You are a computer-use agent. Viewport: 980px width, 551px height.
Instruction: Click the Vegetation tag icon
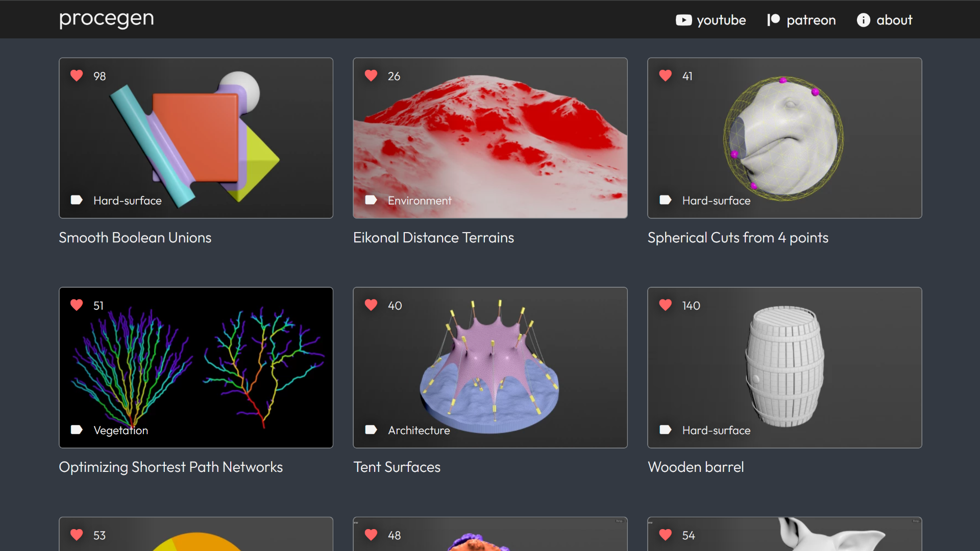coord(77,430)
